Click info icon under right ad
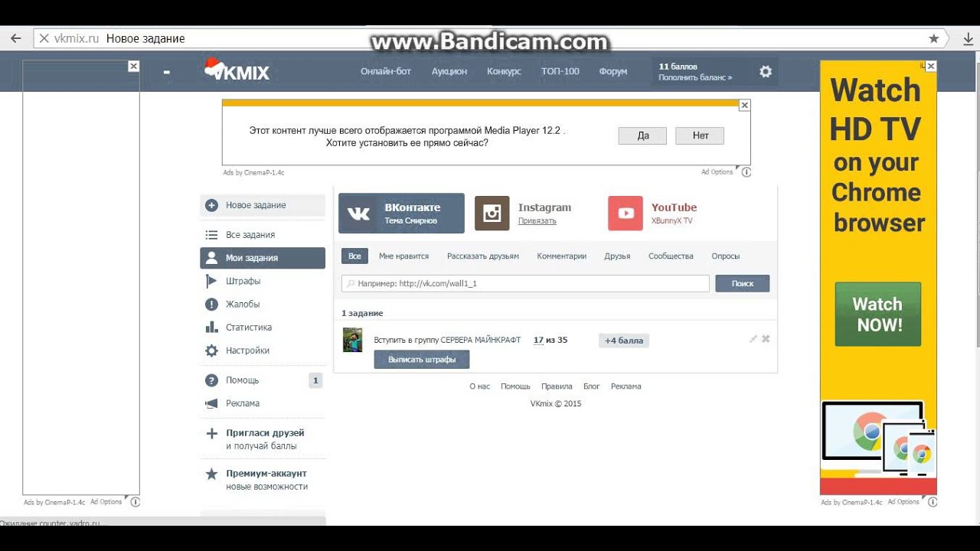 pyautogui.click(x=932, y=502)
